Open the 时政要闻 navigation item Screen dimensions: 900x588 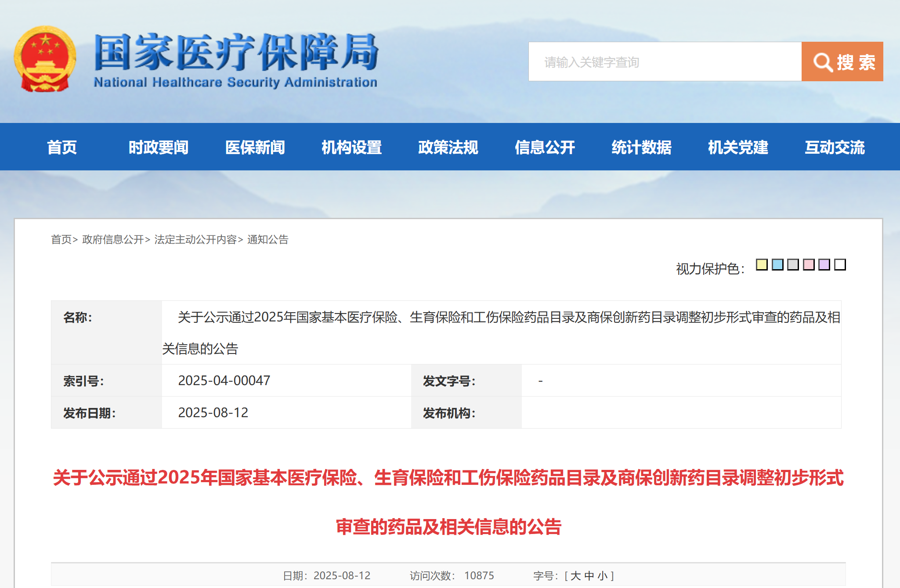tap(158, 147)
